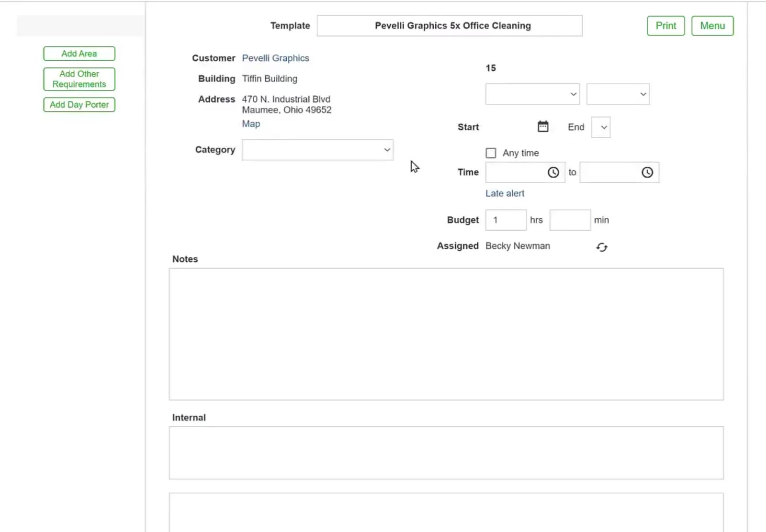Click inside the Internal text area

pyautogui.click(x=446, y=453)
